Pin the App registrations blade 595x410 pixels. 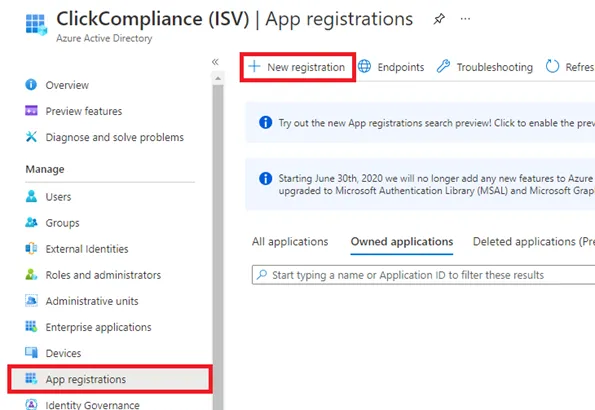[439, 19]
